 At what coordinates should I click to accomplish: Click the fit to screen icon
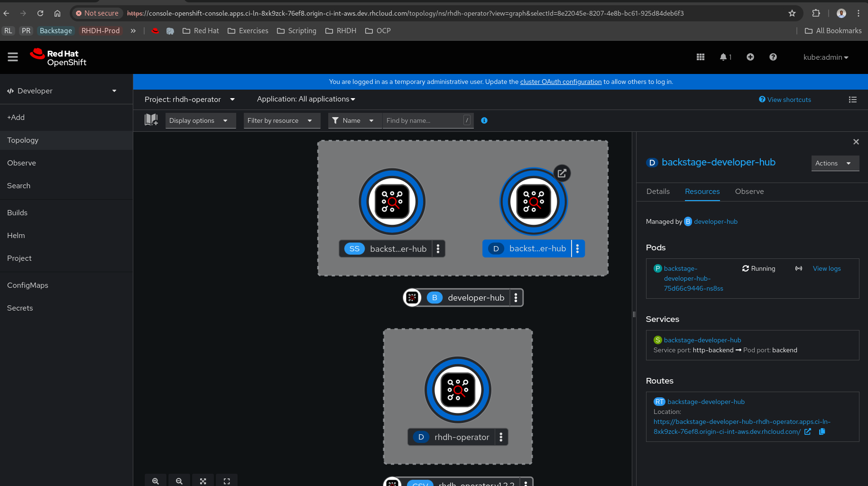pyautogui.click(x=203, y=481)
